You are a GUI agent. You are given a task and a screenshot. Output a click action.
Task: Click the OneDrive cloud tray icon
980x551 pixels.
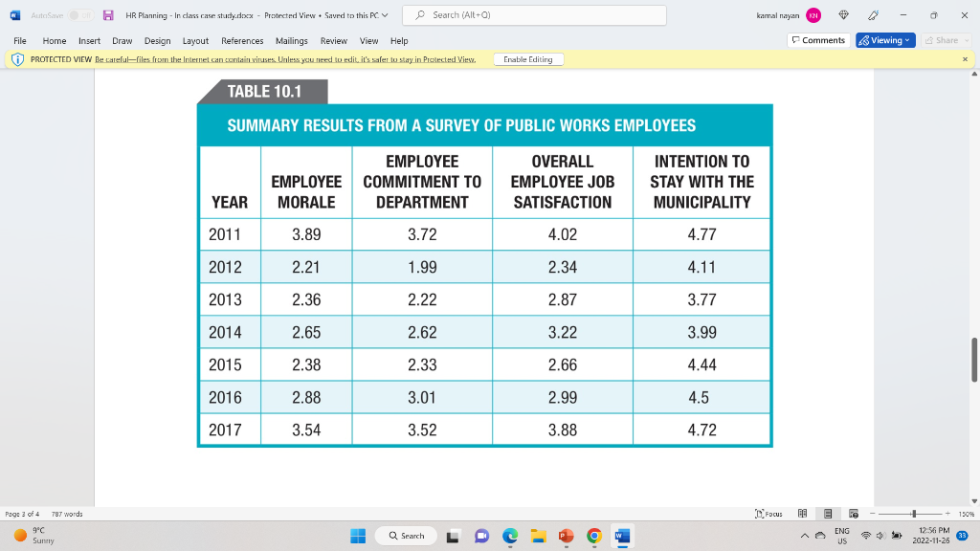pyautogui.click(x=820, y=536)
